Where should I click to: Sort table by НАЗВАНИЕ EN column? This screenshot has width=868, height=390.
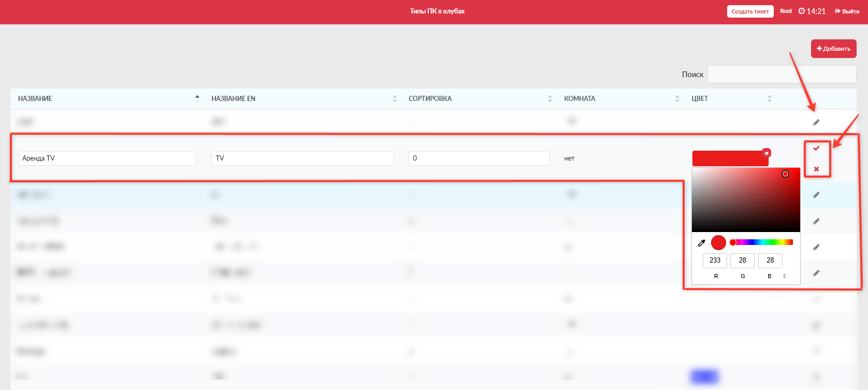click(x=303, y=98)
